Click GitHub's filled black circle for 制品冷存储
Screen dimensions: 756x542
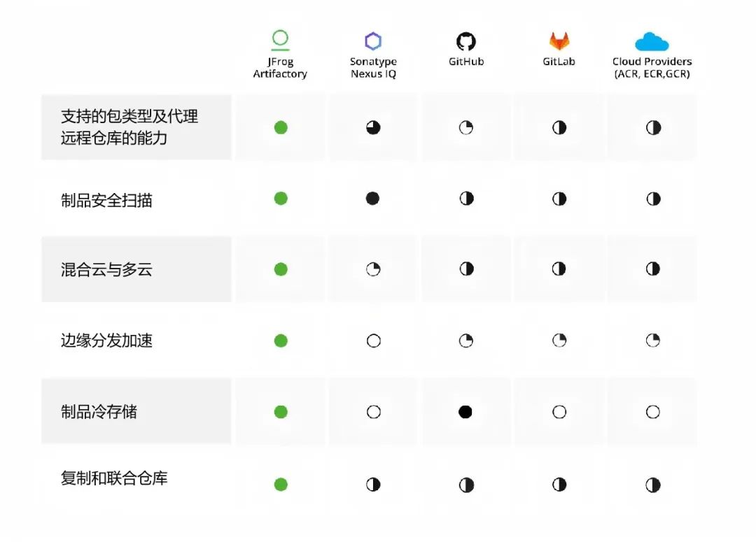[465, 412]
